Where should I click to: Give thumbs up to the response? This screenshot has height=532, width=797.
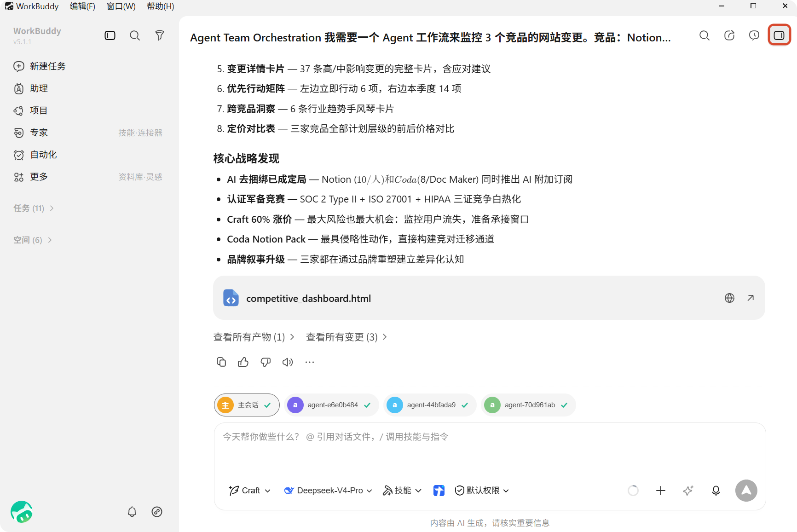tap(243, 362)
